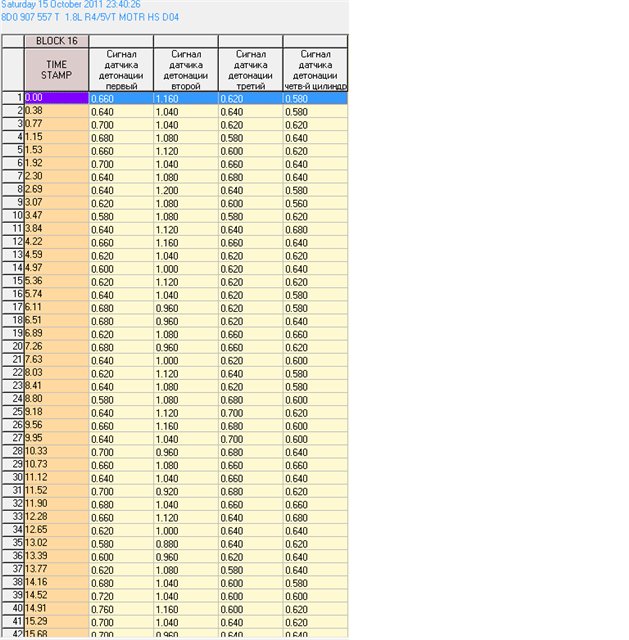
Task: Select the BLOCK 16 header cell
Action: click(x=56, y=41)
